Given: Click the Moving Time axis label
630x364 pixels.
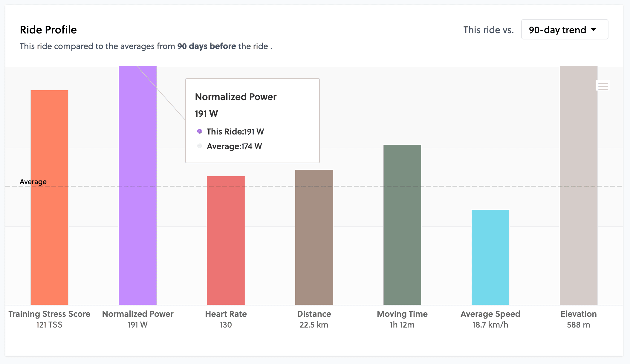Looking at the screenshot, I should (x=402, y=314).
